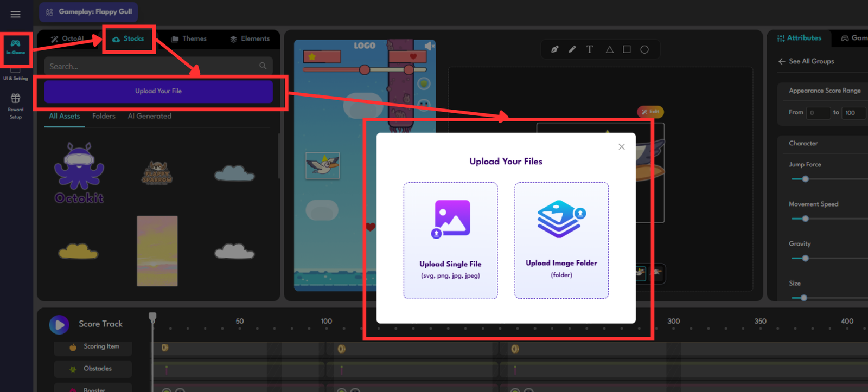Switch to the Stocks tab

[129, 38]
